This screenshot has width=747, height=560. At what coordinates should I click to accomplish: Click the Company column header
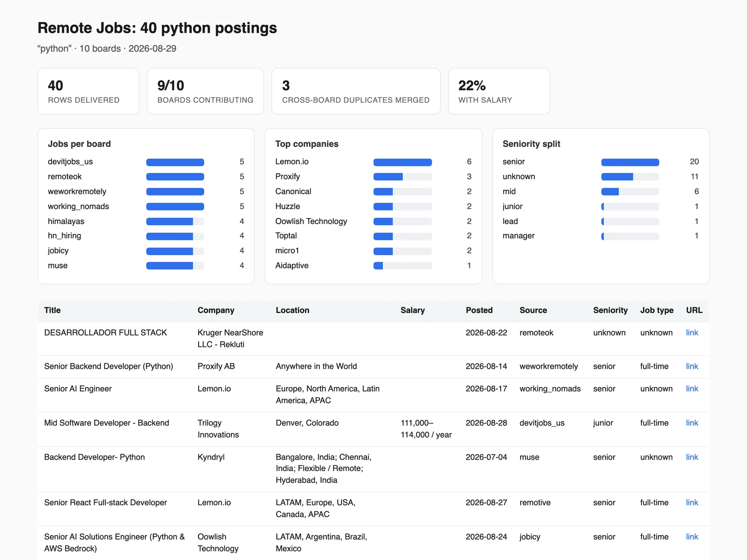pos(216,310)
